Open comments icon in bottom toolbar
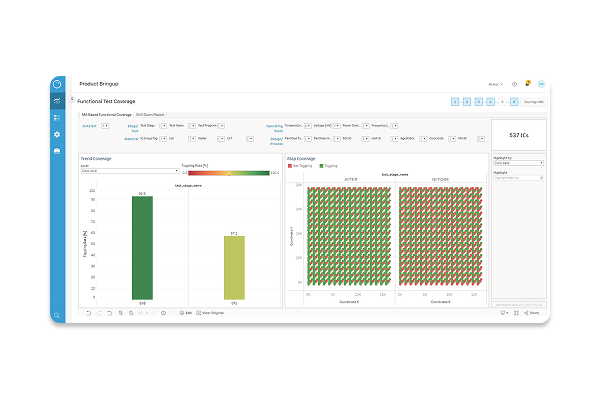The height and width of the screenshot is (400, 600). coord(504,313)
